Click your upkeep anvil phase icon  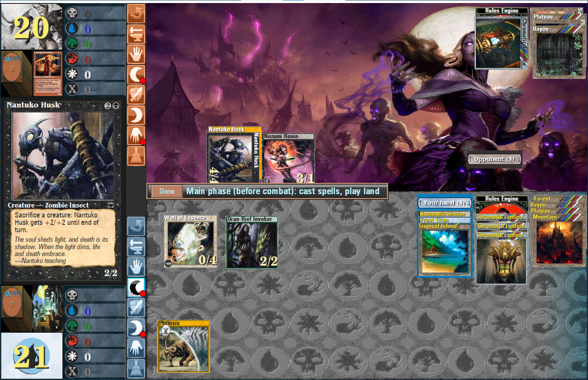pos(136,247)
